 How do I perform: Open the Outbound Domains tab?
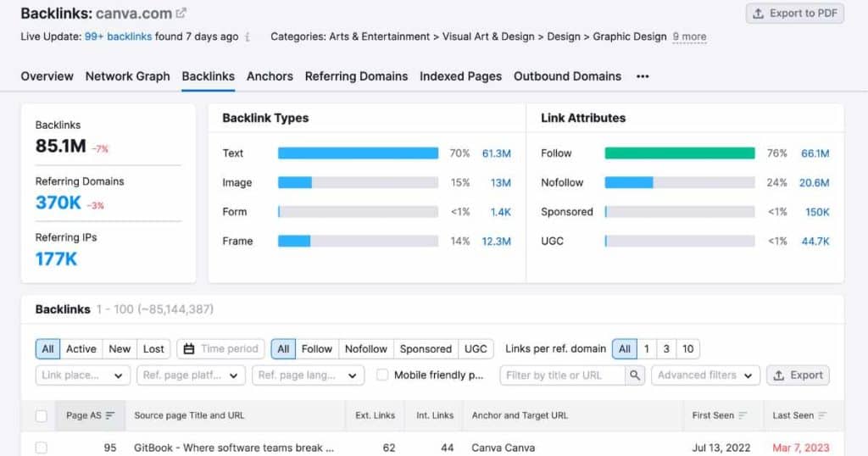click(567, 76)
